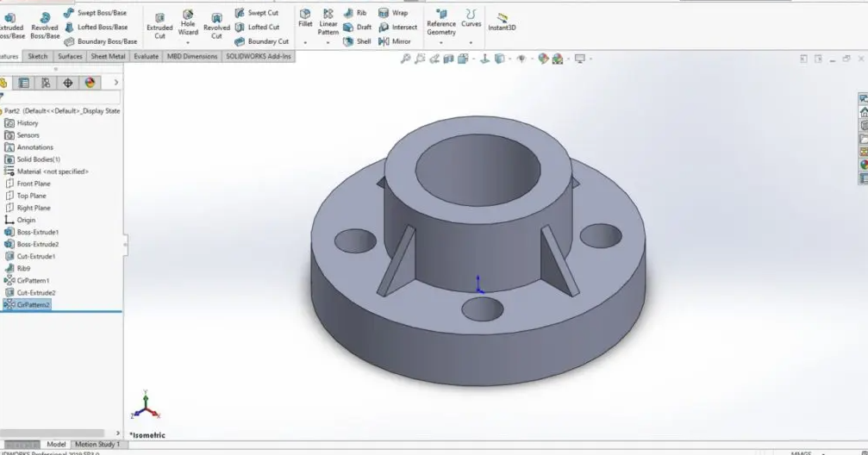
Task: Open the Sheet Metal tab
Action: 108,56
